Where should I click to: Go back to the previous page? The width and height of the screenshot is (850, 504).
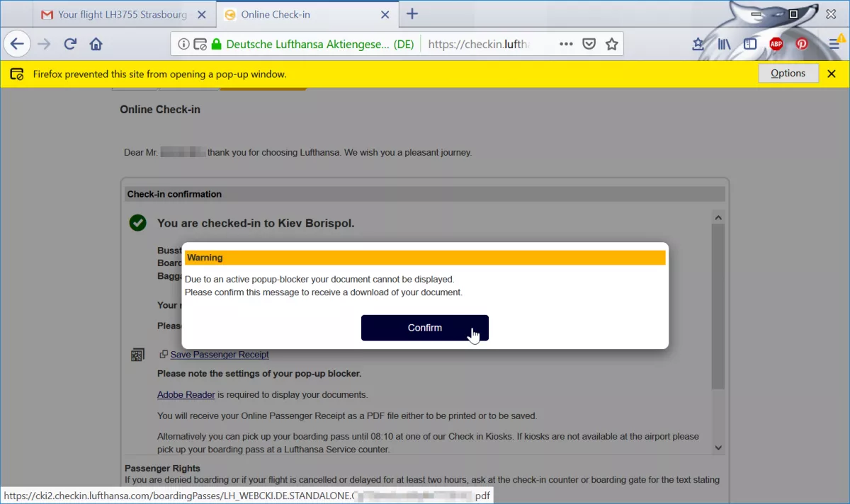coord(17,44)
